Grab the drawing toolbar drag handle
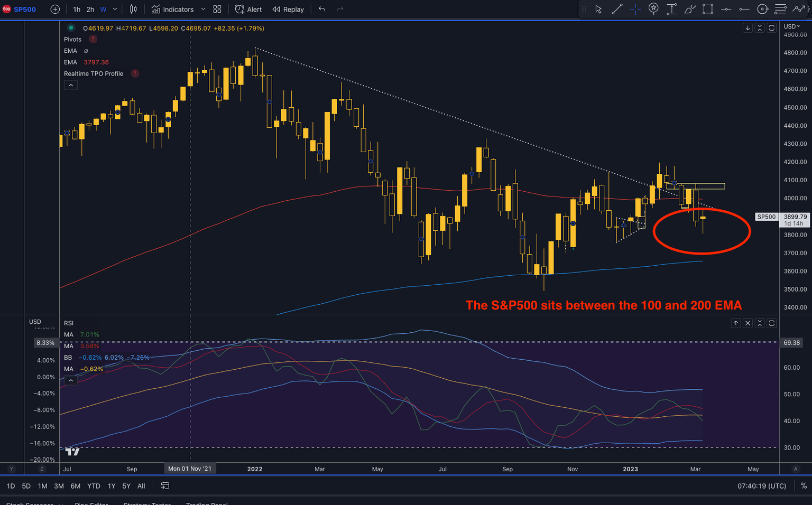812x505 pixels. click(x=584, y=9)
